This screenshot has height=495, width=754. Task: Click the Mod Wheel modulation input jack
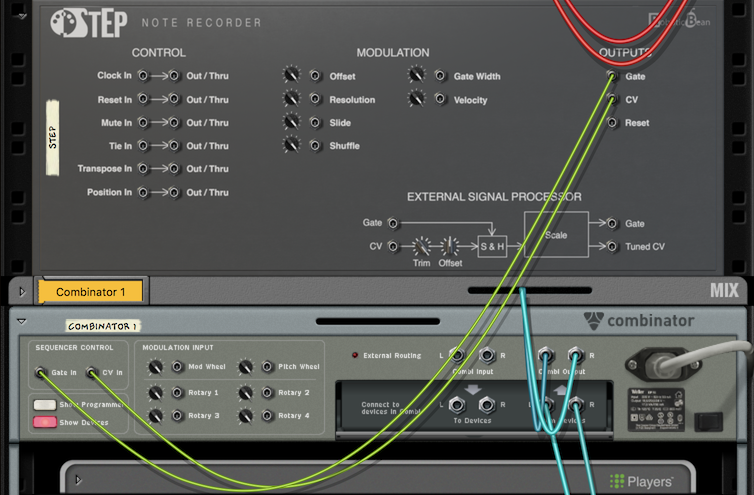click(x=177, y=367)
